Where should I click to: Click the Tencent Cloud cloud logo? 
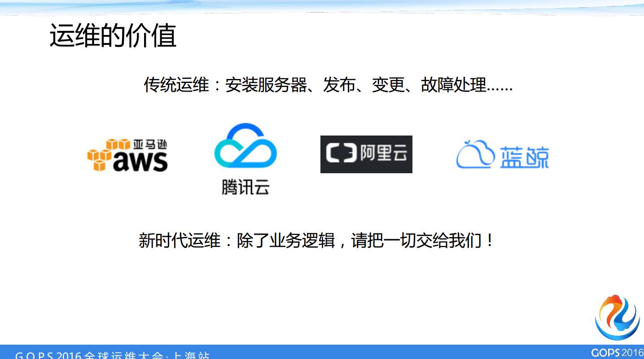pyautogui.click(x=245, y=145)
